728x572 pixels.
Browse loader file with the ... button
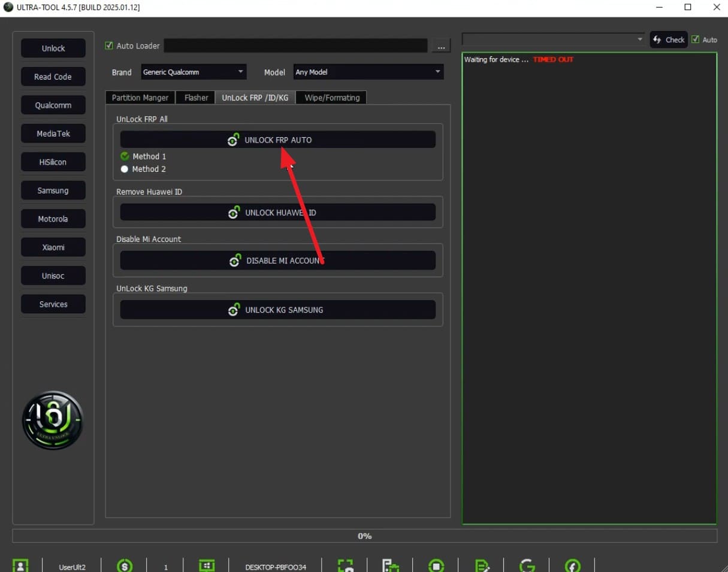click(442, 46)
